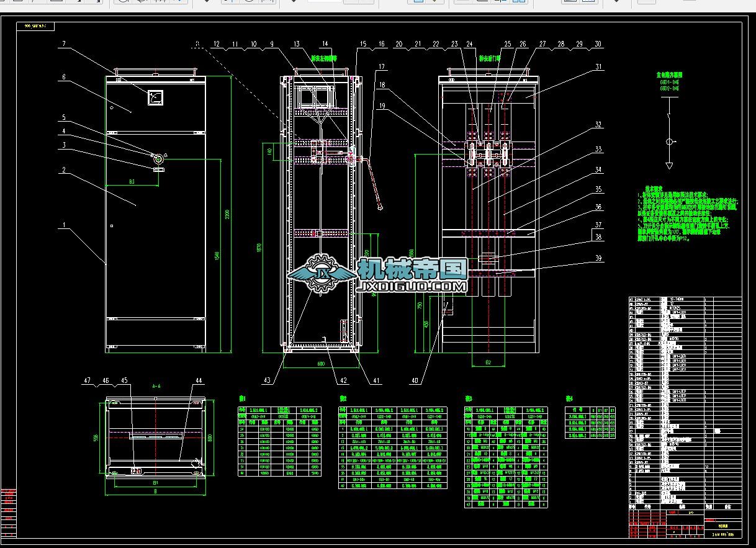Select the 800 depth dimension on section view
The width and height of the screenshot is (756, 548).
211,438
